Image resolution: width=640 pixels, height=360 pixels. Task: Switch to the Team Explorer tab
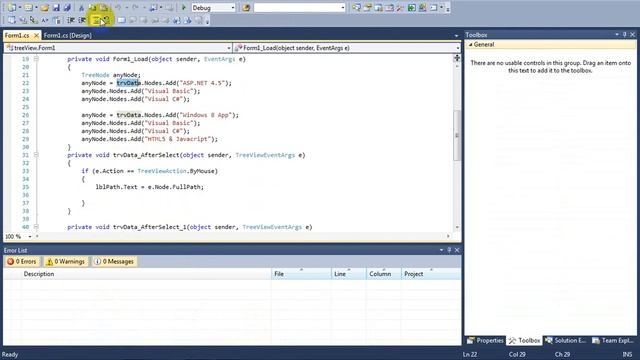tap(613, 340)
